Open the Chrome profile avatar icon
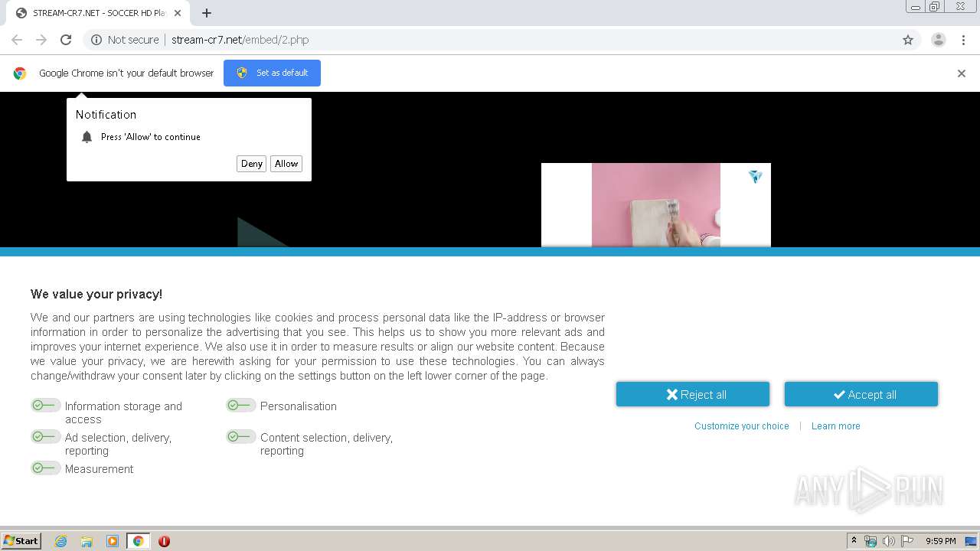The image size is (980, 551). [x=939, y=40]
